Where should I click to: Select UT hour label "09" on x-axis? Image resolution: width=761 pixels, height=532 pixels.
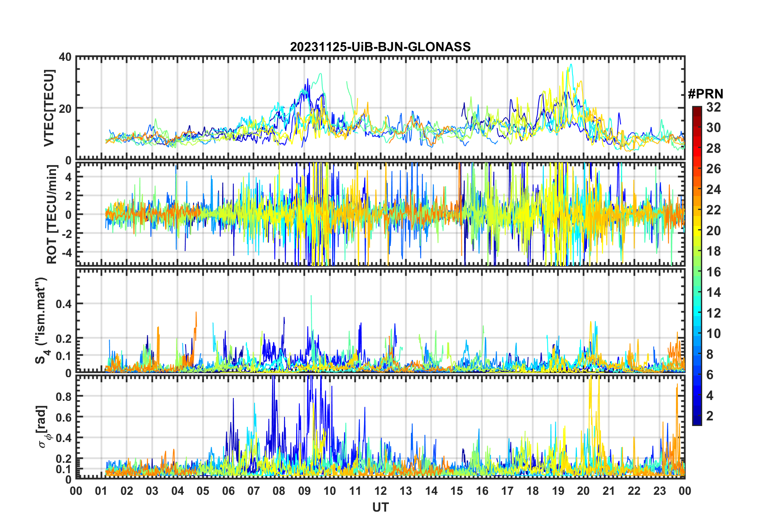(x=304, y=491)
